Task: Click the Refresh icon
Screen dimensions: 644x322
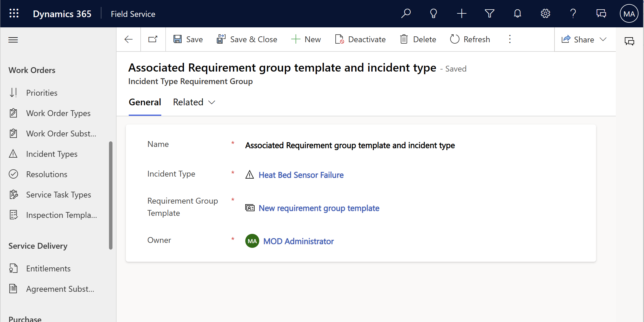Action: (454, 40)
